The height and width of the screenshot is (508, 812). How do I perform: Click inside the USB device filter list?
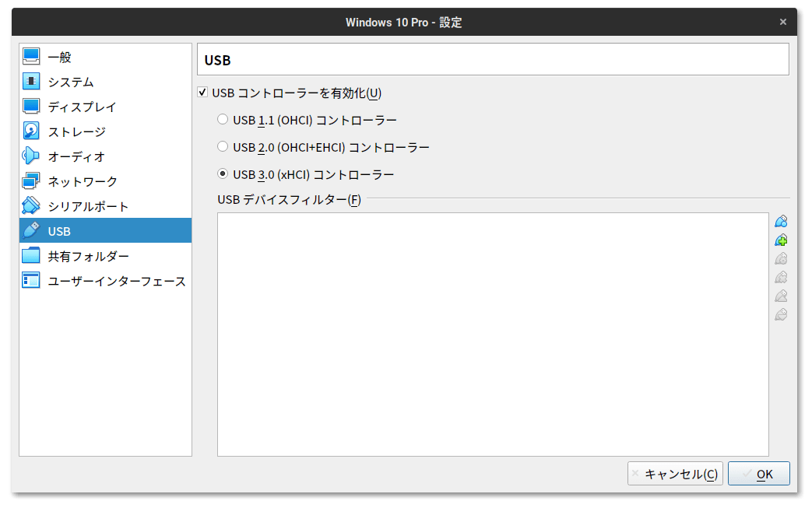[493, 335]
